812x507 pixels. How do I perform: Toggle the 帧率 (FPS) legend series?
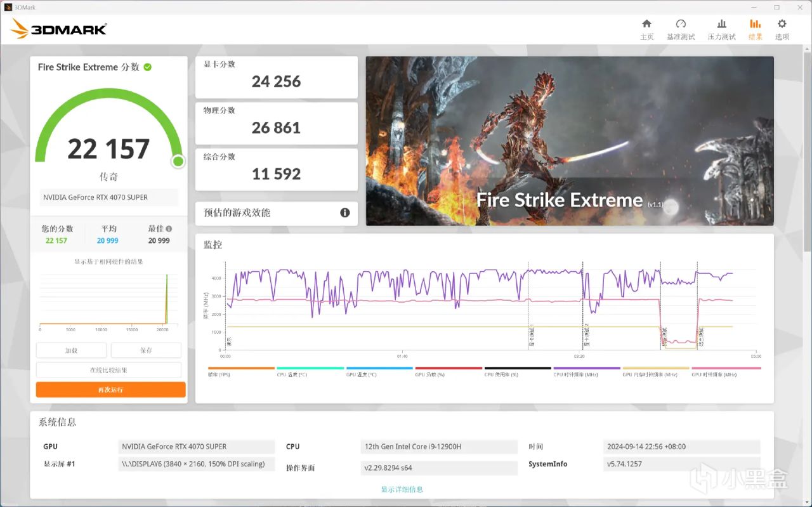pos(241,372)
